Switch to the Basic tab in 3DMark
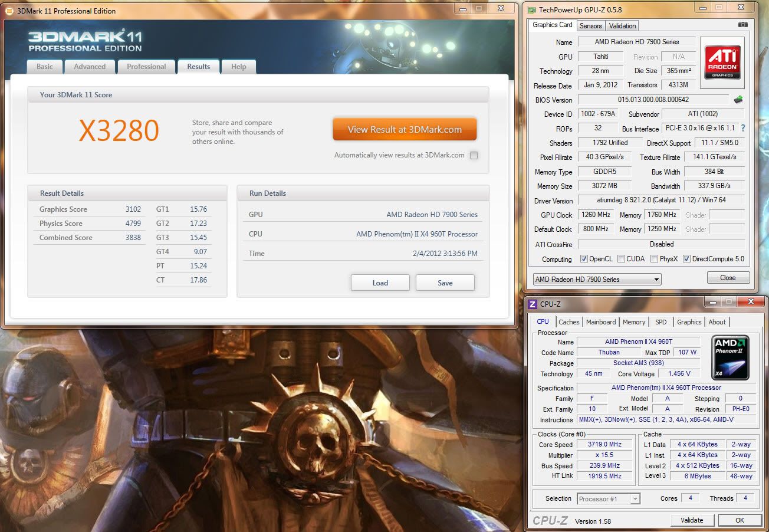The height and width of the screenshot is (532, 769). click(x=45, y=67)
